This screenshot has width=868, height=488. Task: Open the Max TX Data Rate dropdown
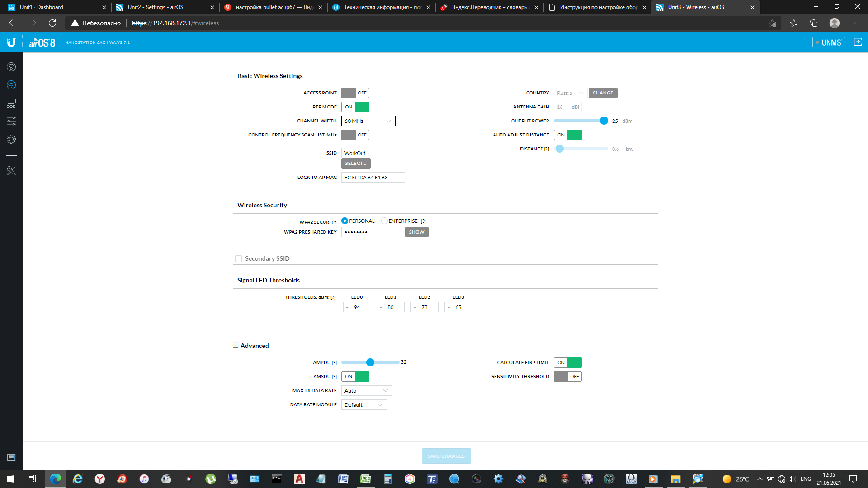pos(367,391)
